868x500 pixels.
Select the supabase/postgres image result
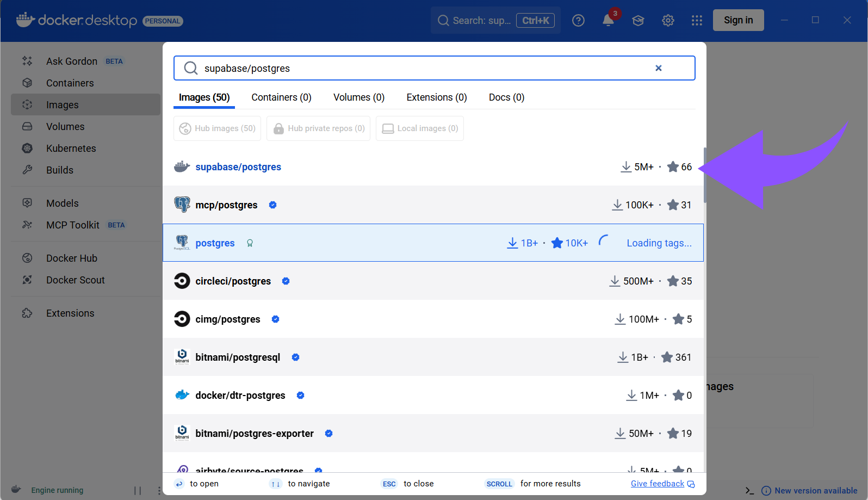pyautogui.click(x=238, y=167)
